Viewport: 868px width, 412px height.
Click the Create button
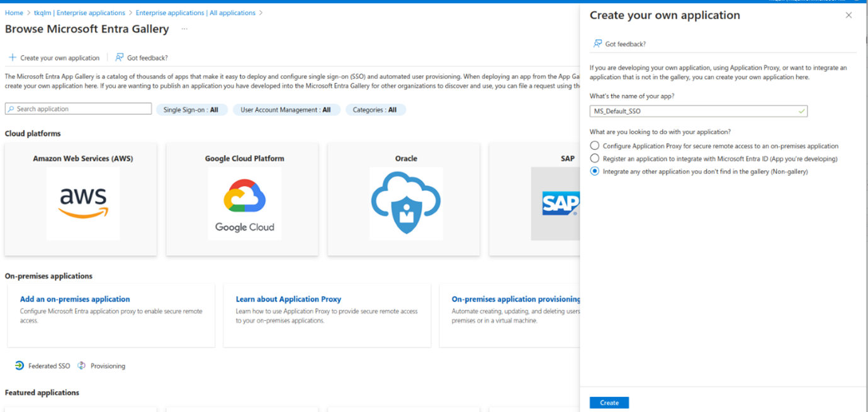pyautogui.click(x=609, y=403)
